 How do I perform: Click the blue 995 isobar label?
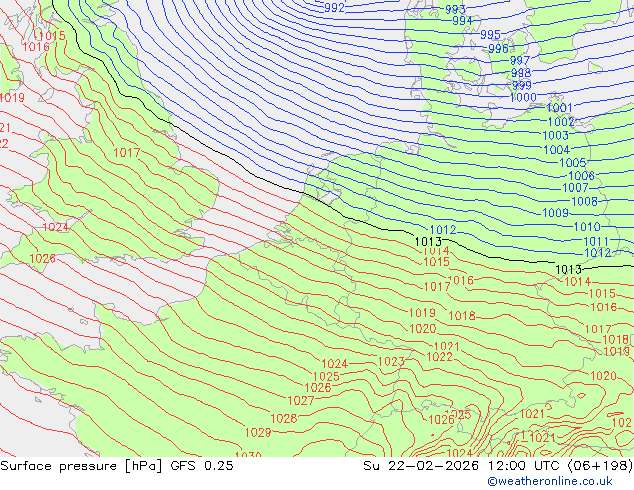(x=490, y=35)
